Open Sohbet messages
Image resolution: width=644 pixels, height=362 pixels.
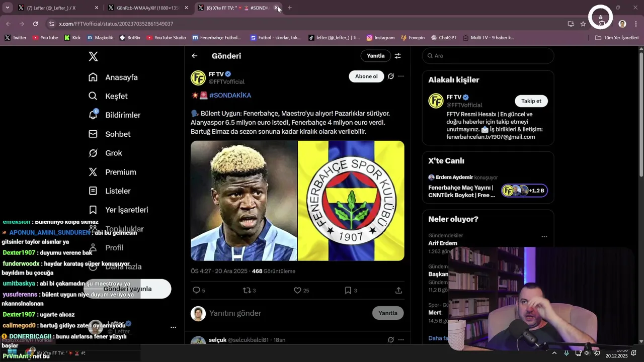point(110,134)
